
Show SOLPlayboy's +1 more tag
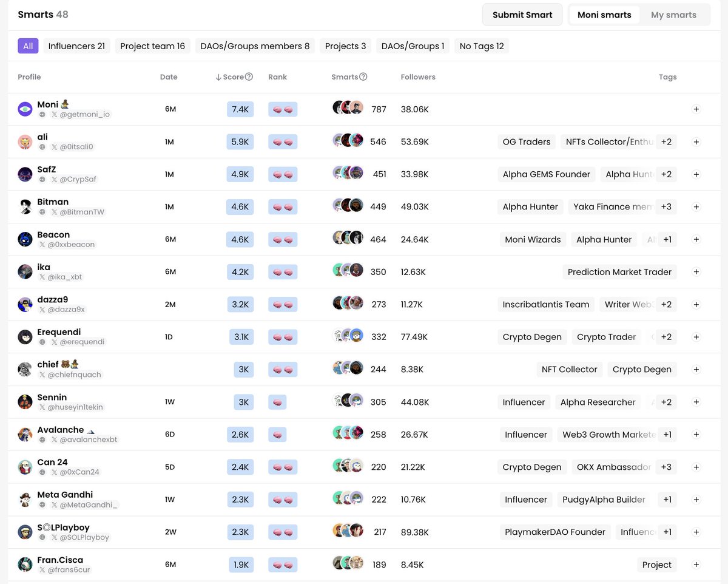pos(667,532)
